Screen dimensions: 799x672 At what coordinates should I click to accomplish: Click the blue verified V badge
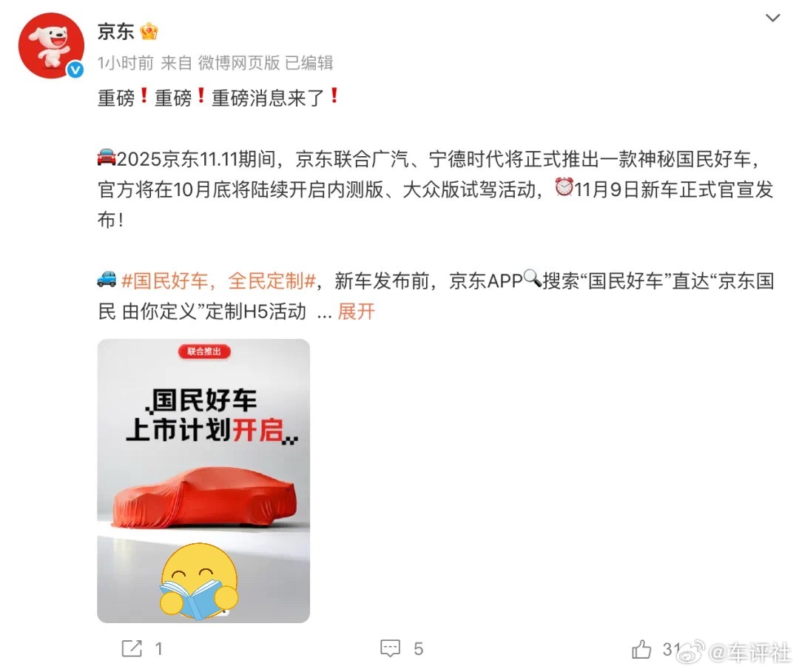click(x=75, y=70)
